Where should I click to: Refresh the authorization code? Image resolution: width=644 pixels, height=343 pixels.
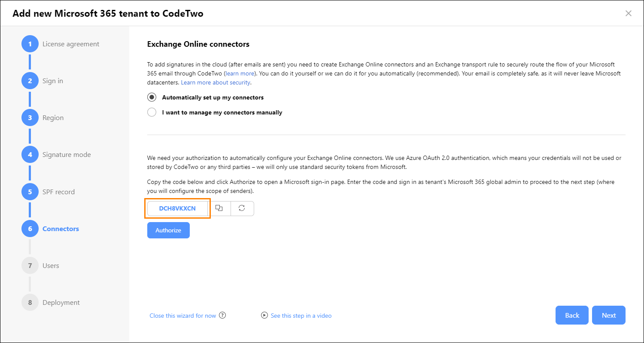click(x=242, y=208)
